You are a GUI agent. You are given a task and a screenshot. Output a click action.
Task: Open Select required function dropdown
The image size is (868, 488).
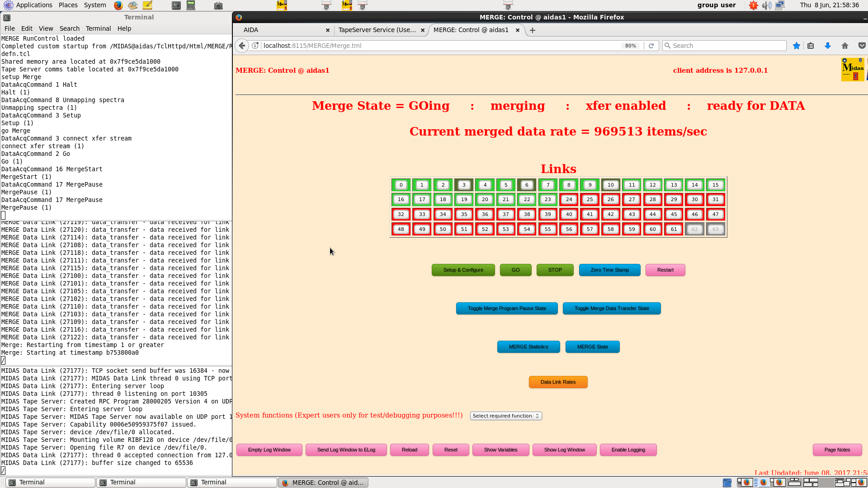click(x=506, y=416)
